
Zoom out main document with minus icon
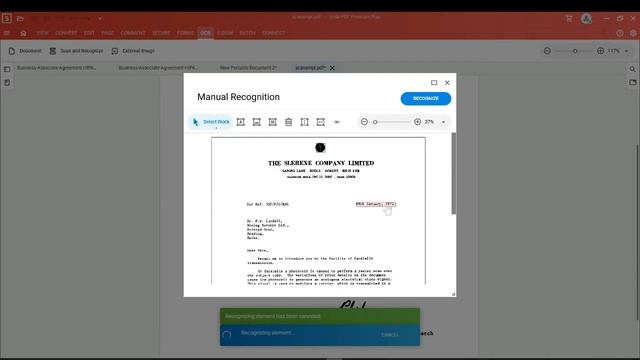coord(547,51)
